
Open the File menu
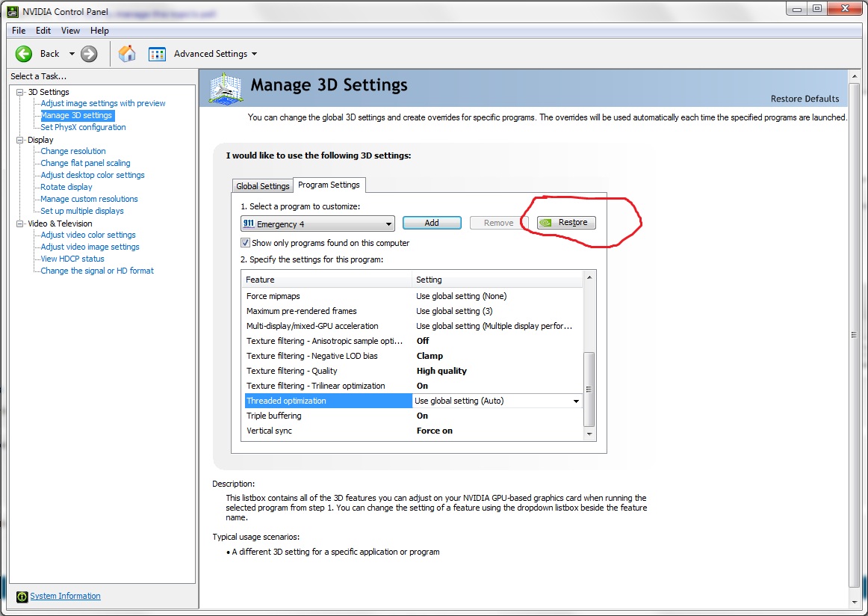19,31
